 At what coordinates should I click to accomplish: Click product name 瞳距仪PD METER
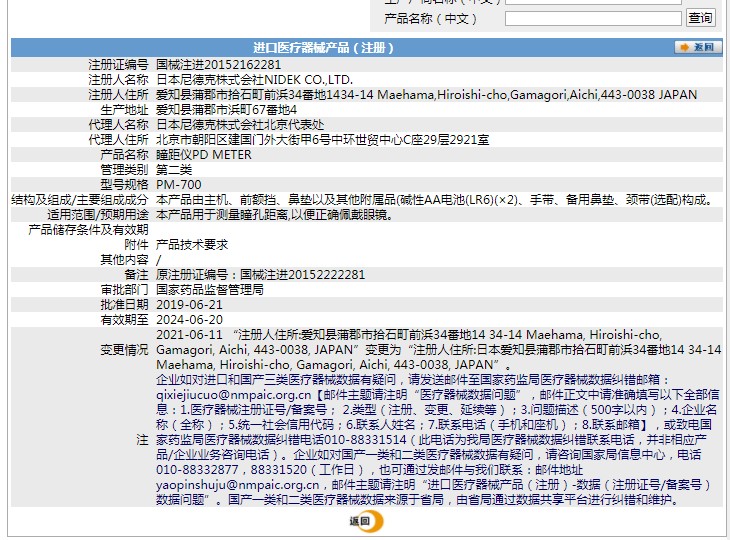click(x=203, y=155)
